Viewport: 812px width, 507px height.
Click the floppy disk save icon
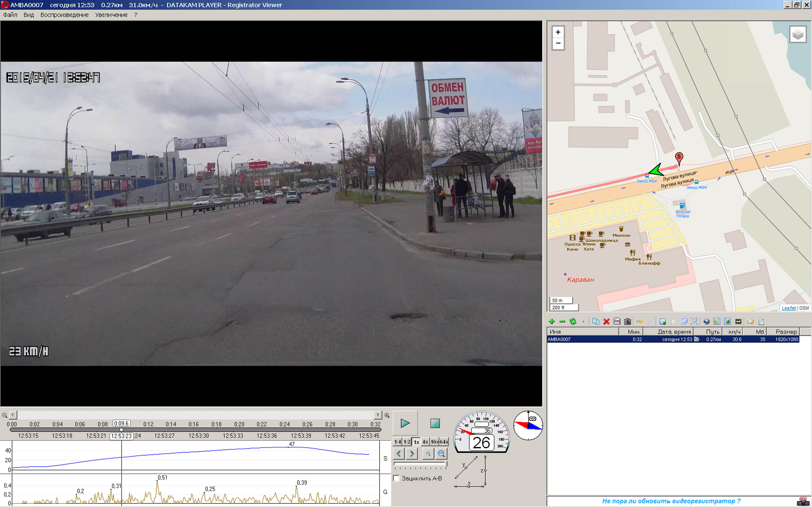tap(617, 322)
